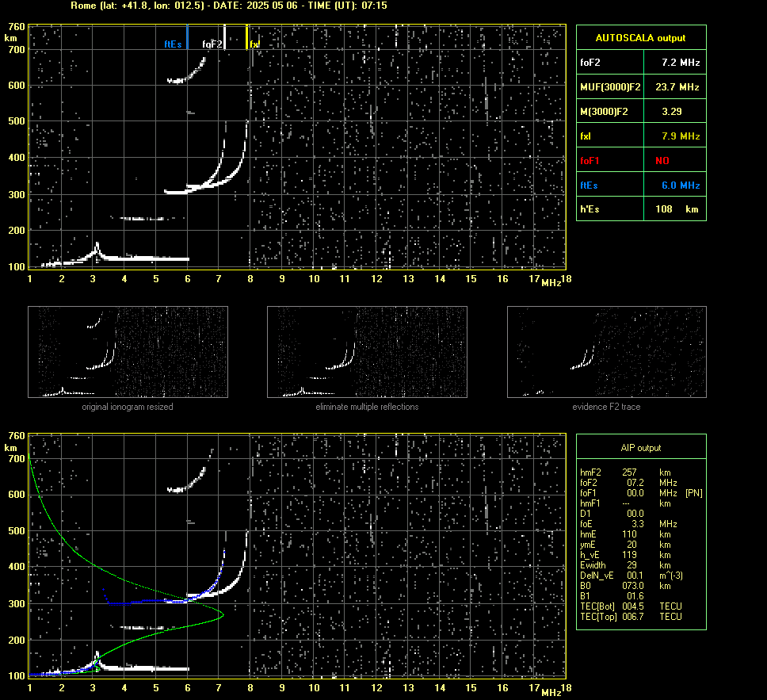767x700 pixels.
Task: Click the white foF2 marker in upper ionogram
Action: [x=224, y=37]
